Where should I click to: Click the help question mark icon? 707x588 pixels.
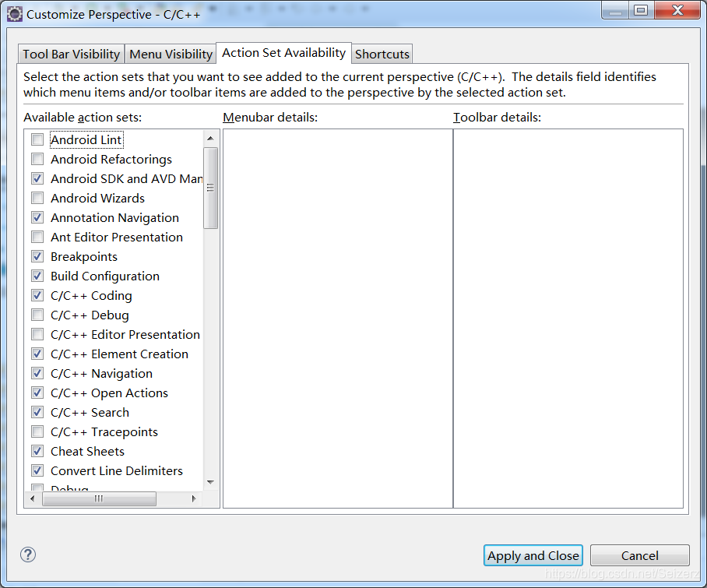coord(28,555)
